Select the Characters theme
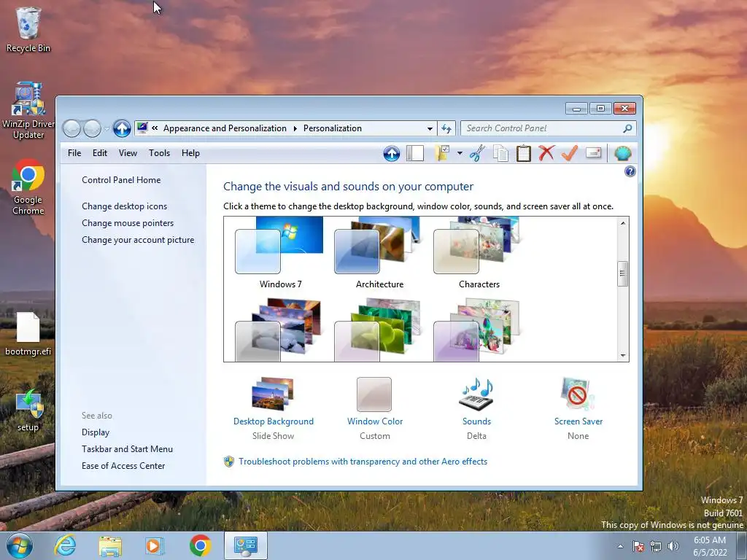 pos(479,253)
